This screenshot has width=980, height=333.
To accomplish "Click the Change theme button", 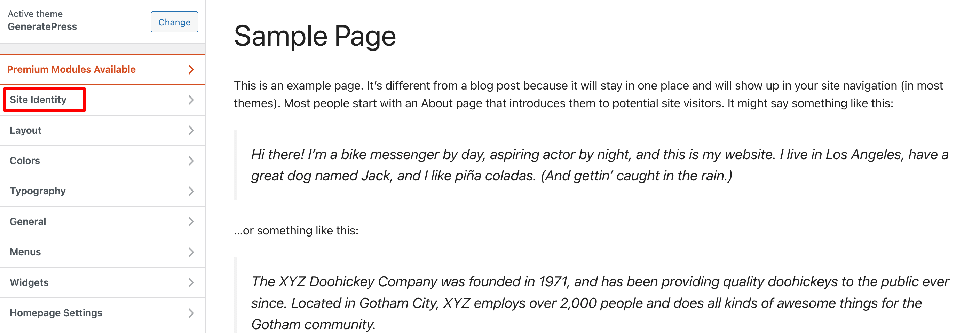I will 174,22.
